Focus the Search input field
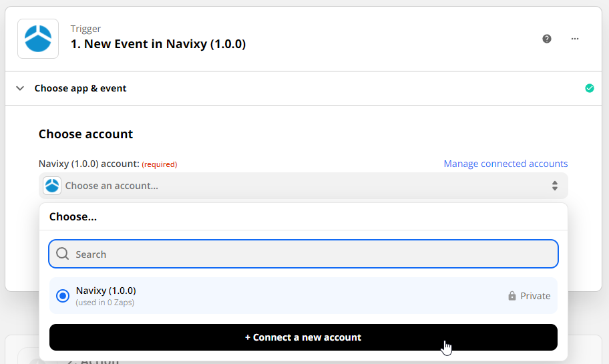Screen dimensions: 609x364 coord(303,254)
